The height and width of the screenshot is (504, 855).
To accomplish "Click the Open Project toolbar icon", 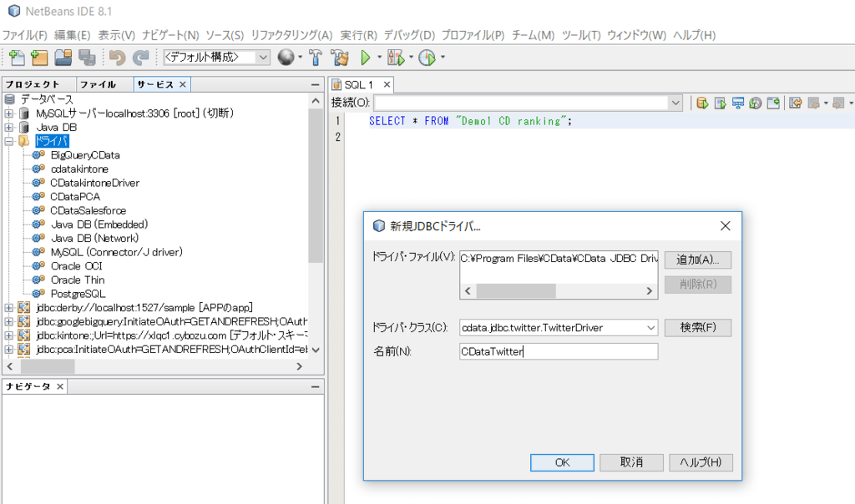I will [63, 58].
